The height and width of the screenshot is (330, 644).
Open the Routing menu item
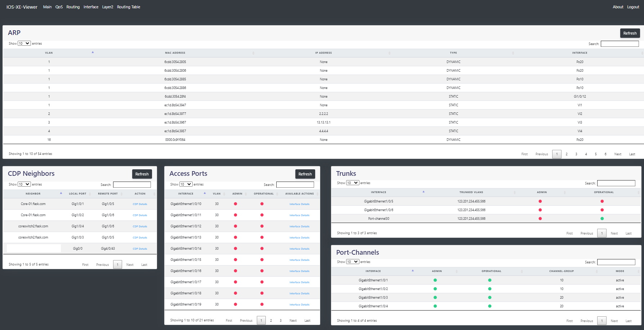point(73,7)
